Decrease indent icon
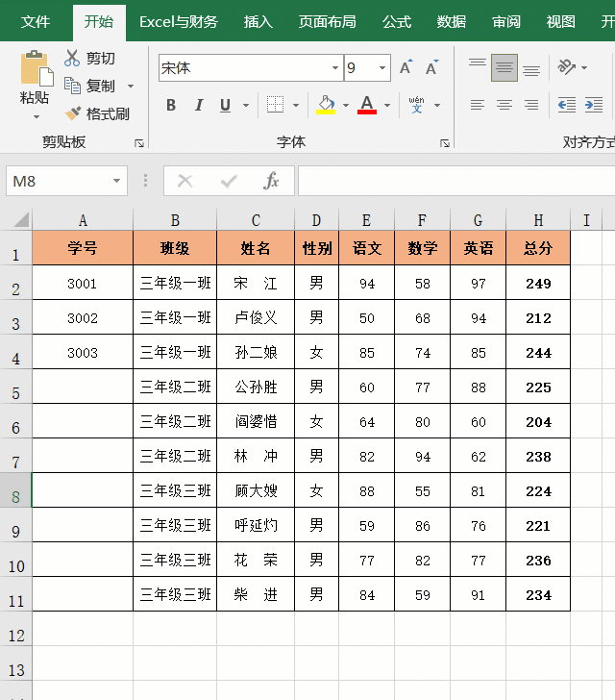Screen dimensions: 615x700 click(x=567, y=105)
